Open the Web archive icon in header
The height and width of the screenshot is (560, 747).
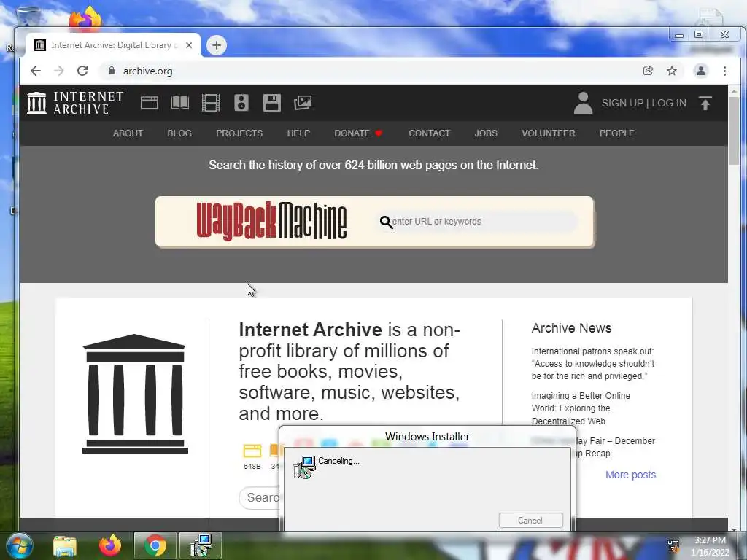pyautogui.click(x=149, y=103)
